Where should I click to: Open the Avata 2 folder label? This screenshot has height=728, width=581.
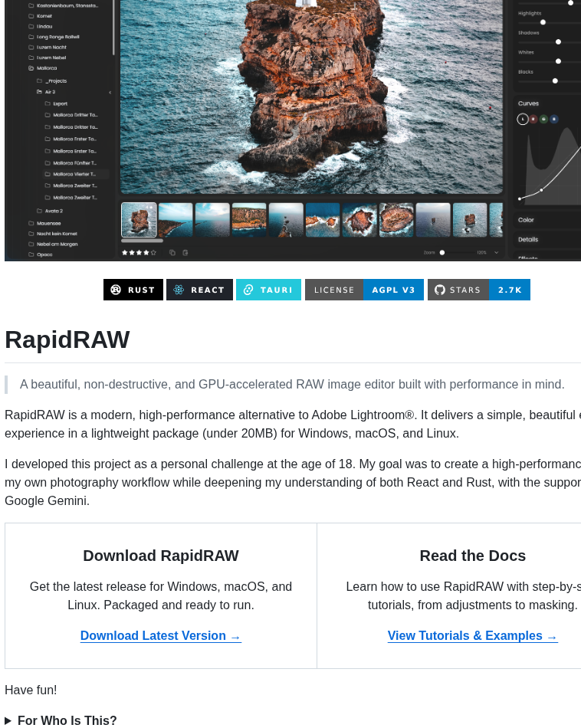(x=54, y=211)
